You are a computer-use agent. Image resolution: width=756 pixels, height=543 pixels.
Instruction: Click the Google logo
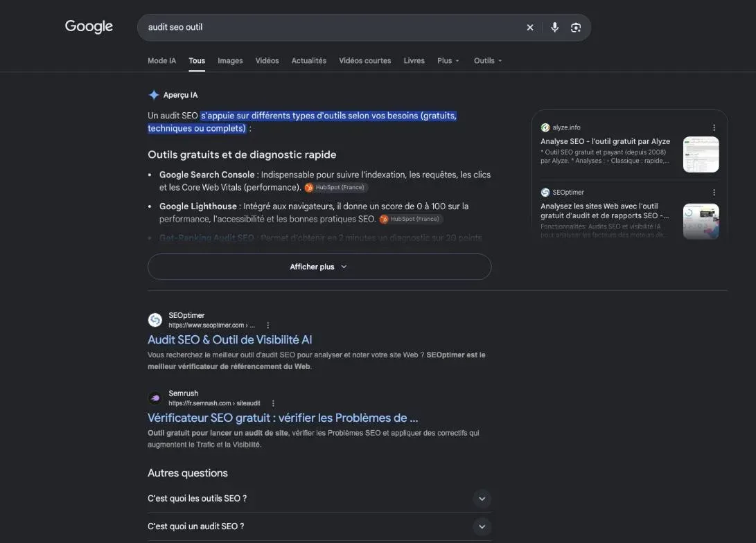[89, 26]
